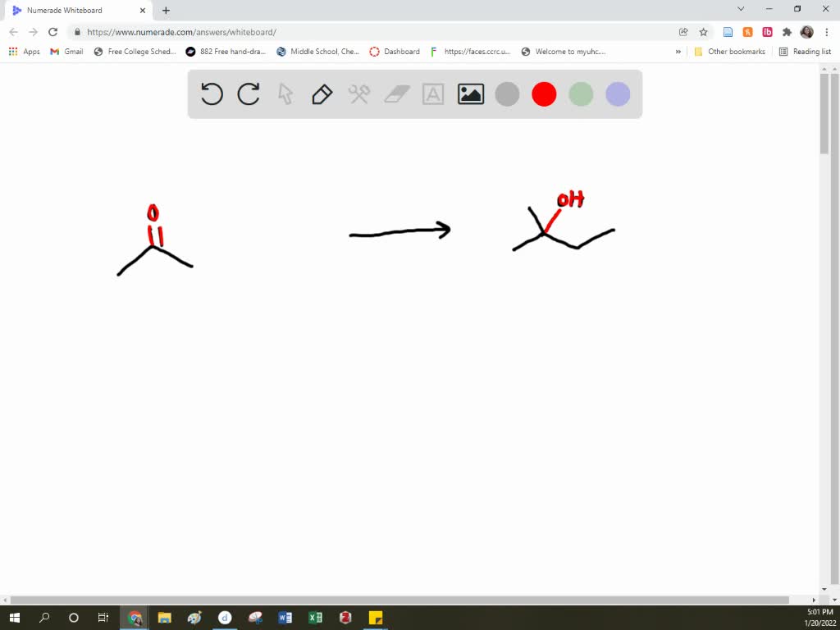
Task: Switch pen color to purple
Action: (x=617, y=94)
